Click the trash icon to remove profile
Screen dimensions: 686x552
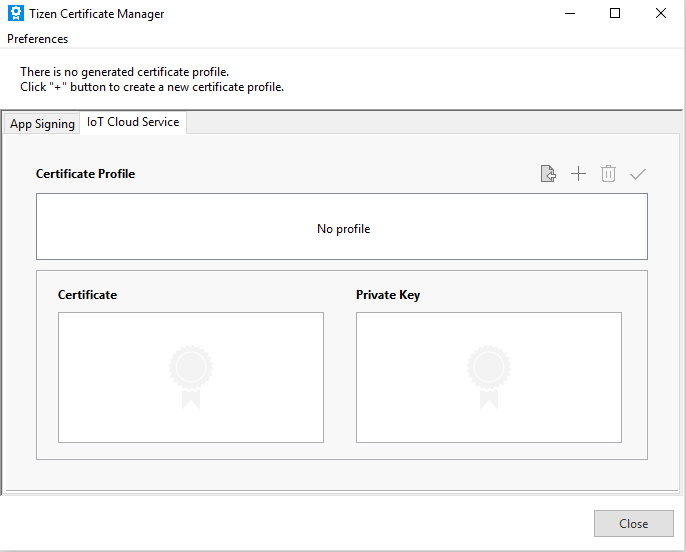pos(608,174)
